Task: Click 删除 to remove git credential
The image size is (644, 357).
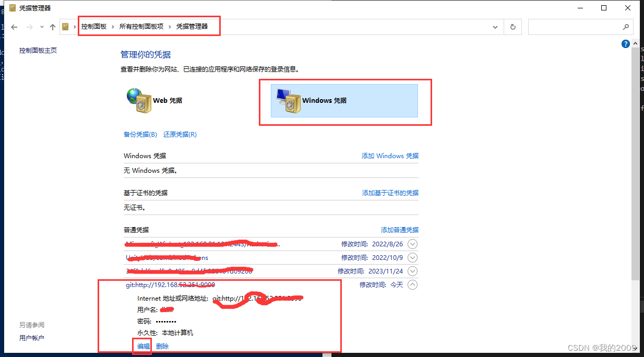Action: pyautogui.click(x=162, y=347)
